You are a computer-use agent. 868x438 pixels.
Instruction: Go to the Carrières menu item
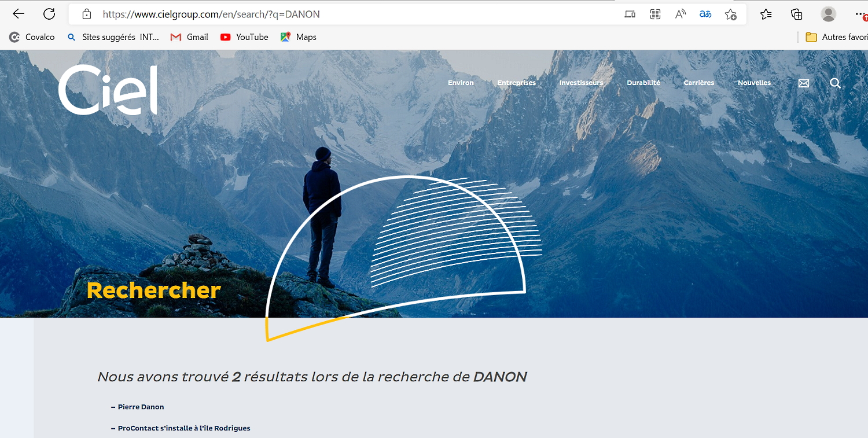coord(698,83)
